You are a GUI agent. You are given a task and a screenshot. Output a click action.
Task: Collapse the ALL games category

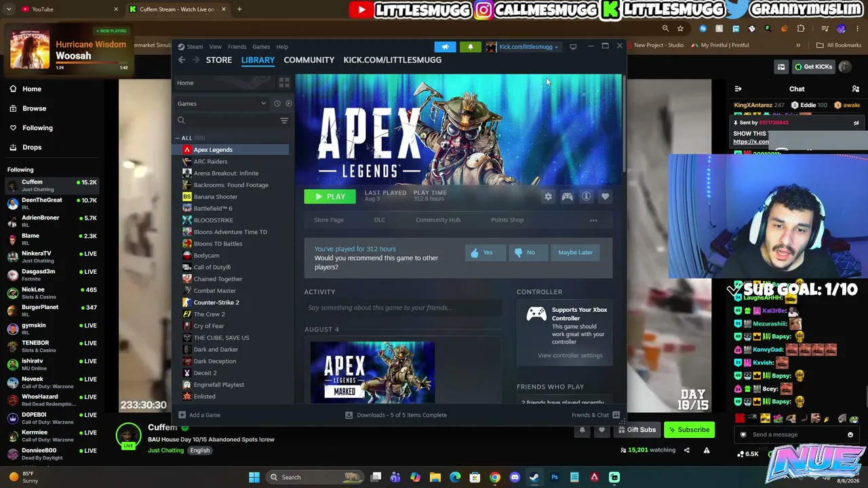(x=177, y=138)
